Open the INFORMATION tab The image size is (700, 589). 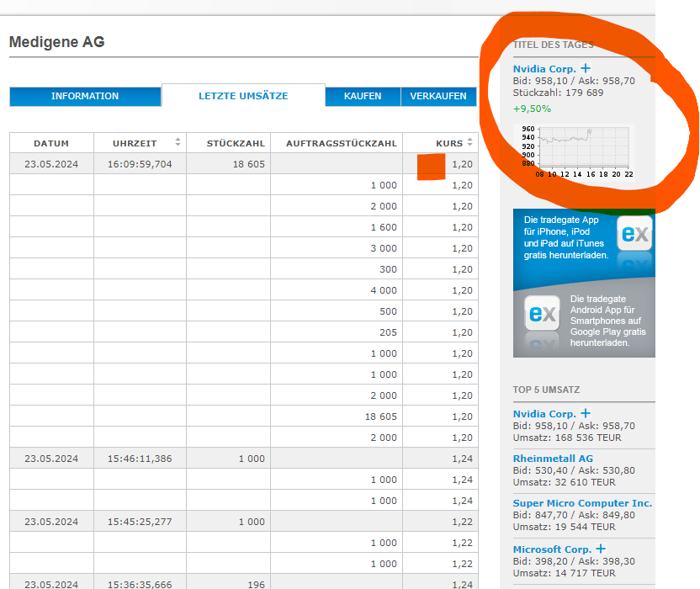click(x=85, y=97)
